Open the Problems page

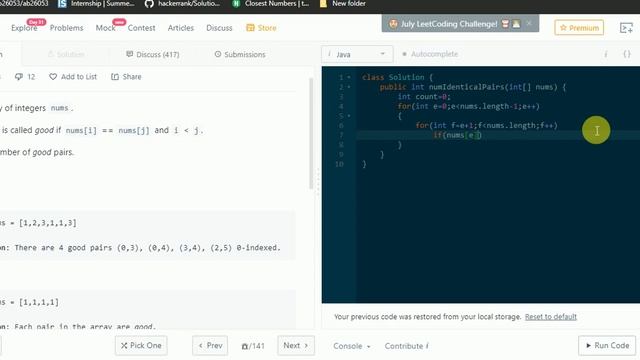pyautogui.click(x=67, y=28)
